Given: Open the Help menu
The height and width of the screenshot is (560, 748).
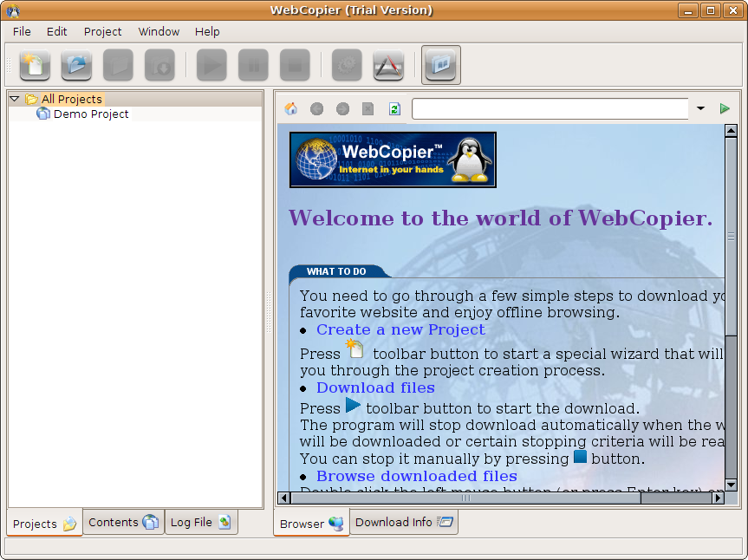Looking at the screenshot, I should click(x=207, y=31).
